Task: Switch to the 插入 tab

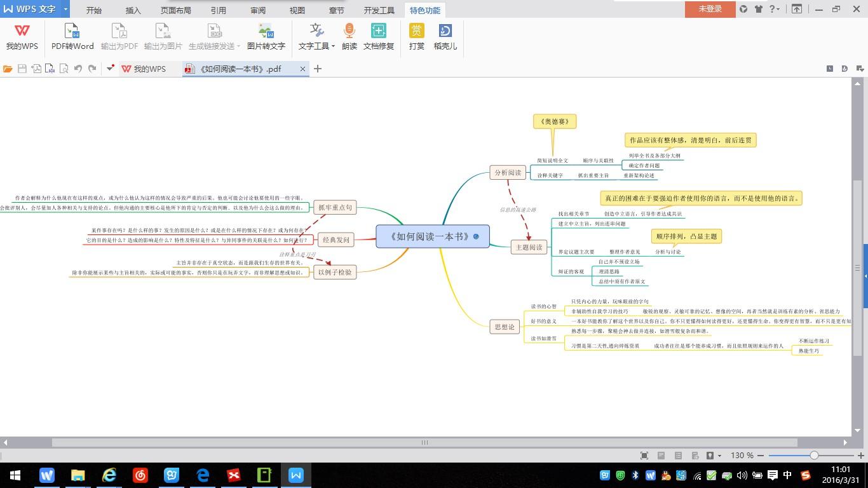Action: (133, 10)
